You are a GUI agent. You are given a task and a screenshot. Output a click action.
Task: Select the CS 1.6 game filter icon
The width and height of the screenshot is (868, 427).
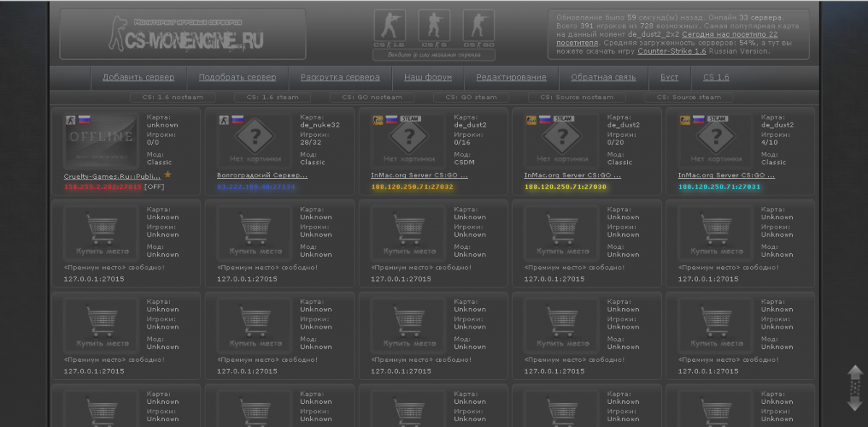(389, 29)
